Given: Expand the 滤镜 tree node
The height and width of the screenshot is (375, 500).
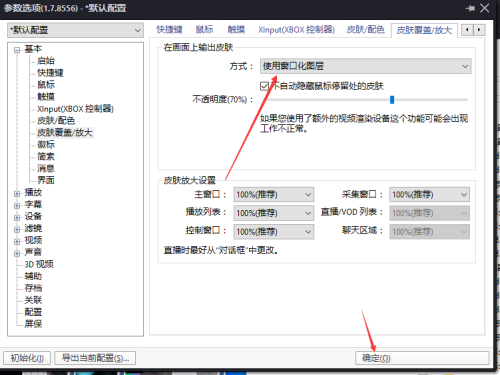Looking at the screenshot, I should point(17,229).
